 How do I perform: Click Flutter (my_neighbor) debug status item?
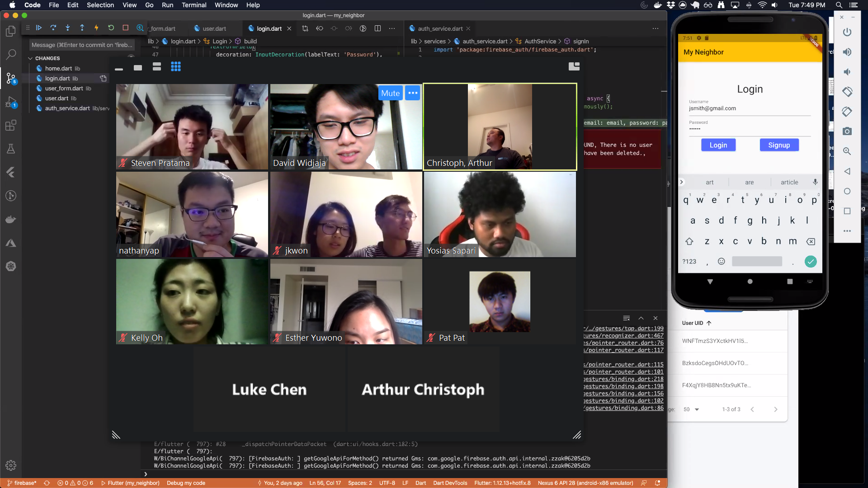(130, 483)
